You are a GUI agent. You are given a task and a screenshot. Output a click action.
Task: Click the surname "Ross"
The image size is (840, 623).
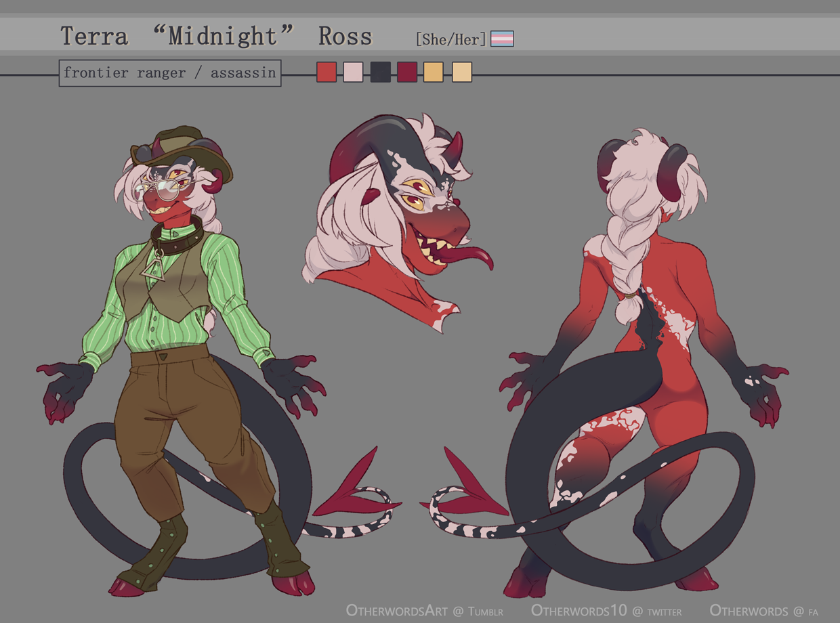tap(345, 36)
